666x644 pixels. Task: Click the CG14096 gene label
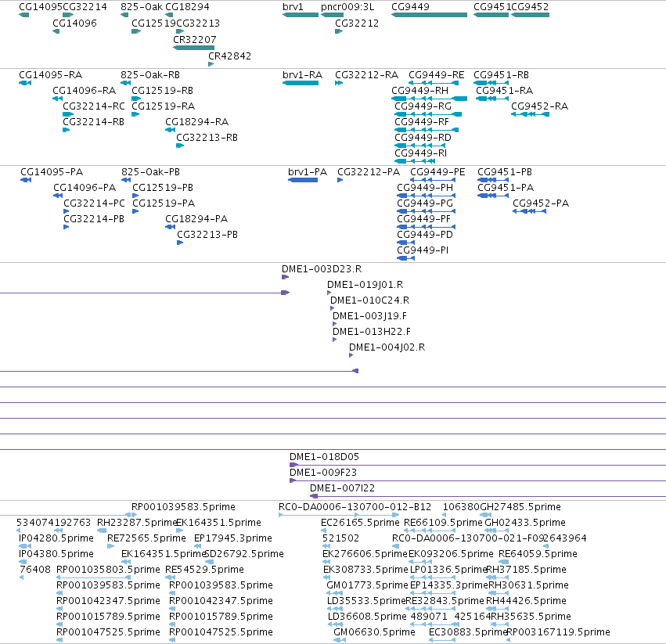tap(74, 23)
